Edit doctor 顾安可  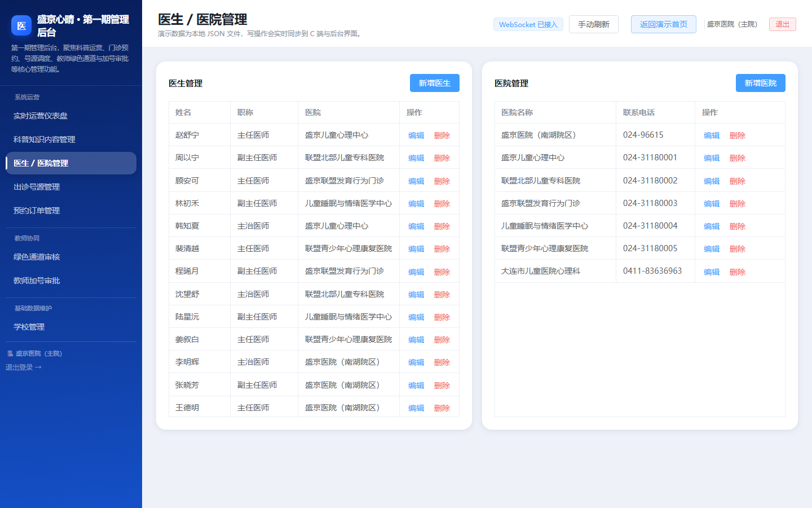[416, 181]
